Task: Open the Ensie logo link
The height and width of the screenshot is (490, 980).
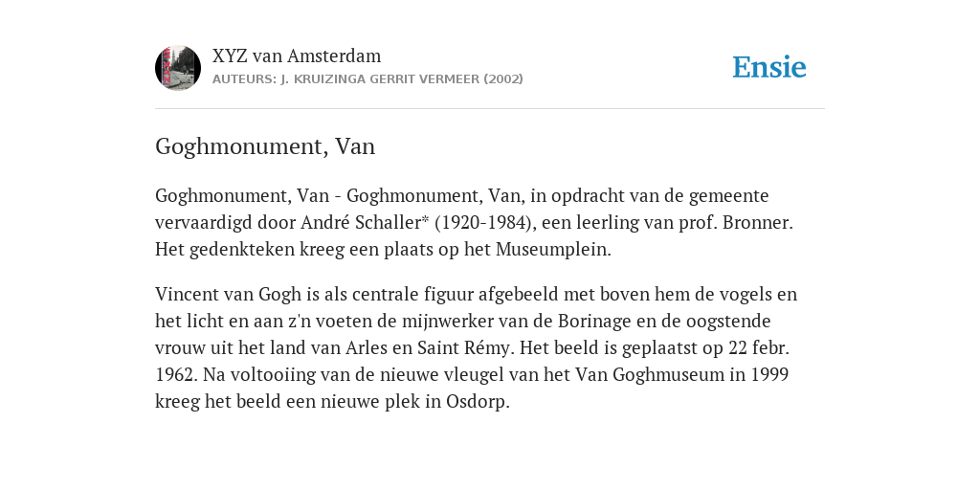Action: tap(769, 67)
